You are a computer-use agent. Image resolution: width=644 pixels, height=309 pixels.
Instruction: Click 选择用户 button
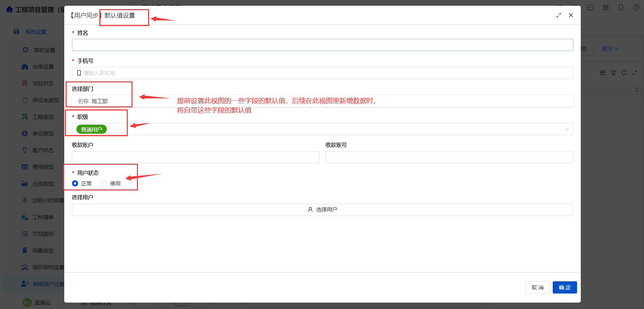tap(323, 210)
